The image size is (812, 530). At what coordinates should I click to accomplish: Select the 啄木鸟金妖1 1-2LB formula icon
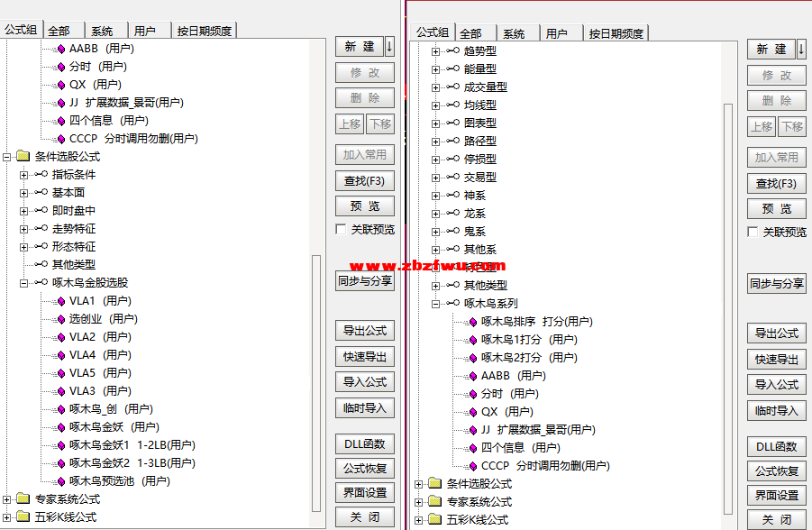(61, 446)
